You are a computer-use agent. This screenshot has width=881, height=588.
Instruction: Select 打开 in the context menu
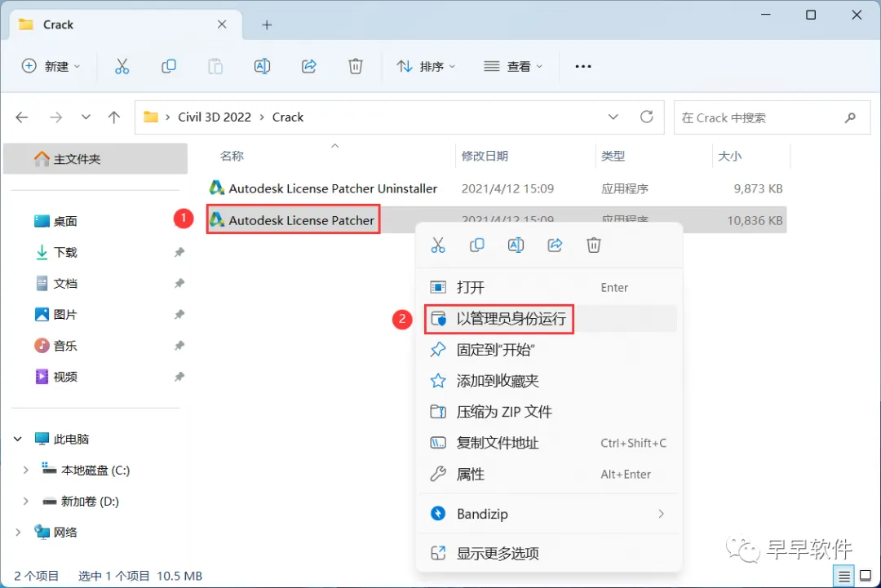[x=549, y=288]
